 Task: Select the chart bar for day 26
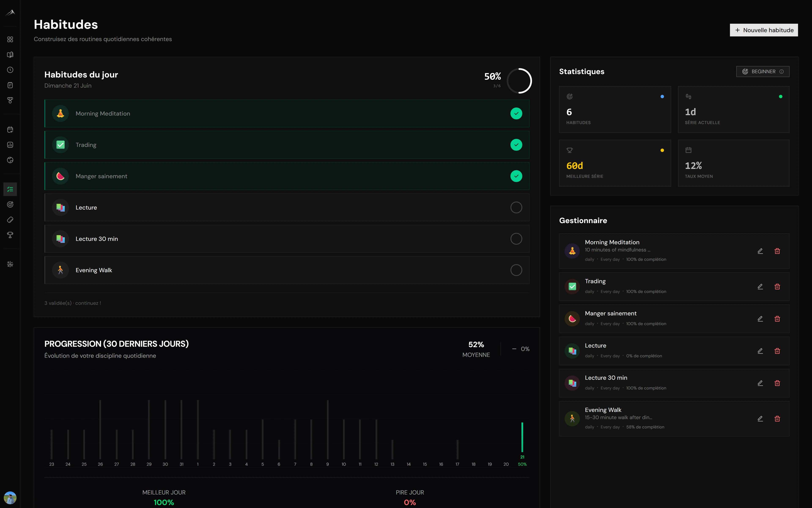click(x=100, y=429)
